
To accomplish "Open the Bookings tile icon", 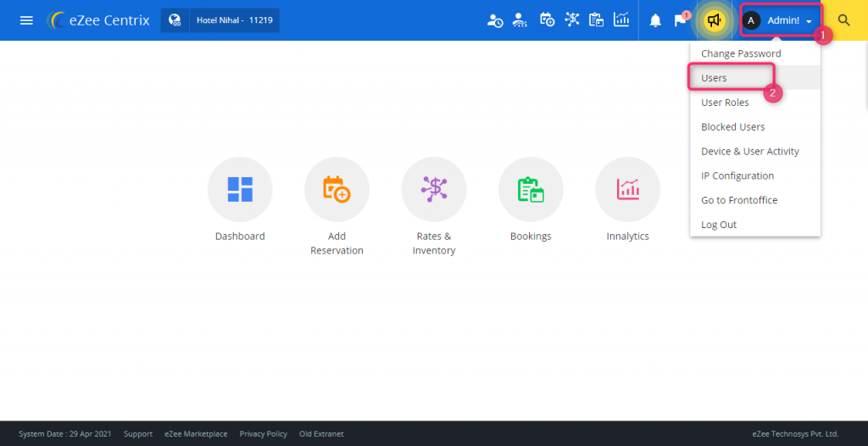I will [531, 189].
